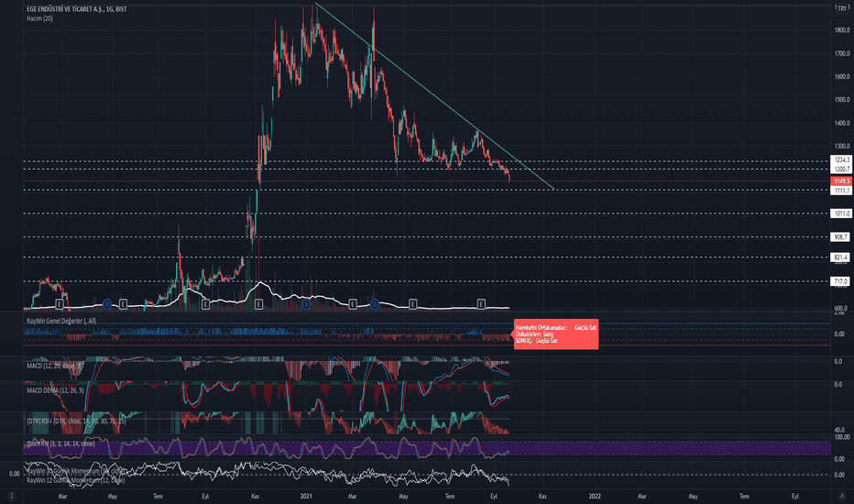Click the 717.0 horizontal line price label
The image size is (854, 504).
coord(841,281)
